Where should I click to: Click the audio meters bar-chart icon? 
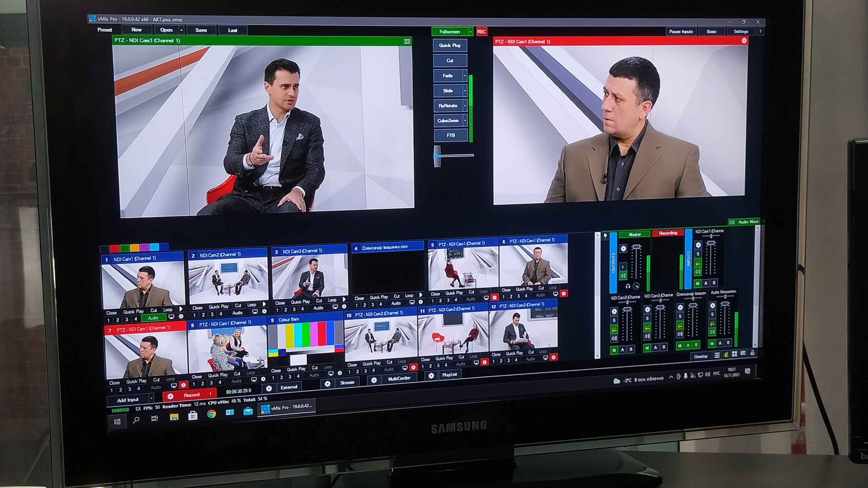(726, 354)
